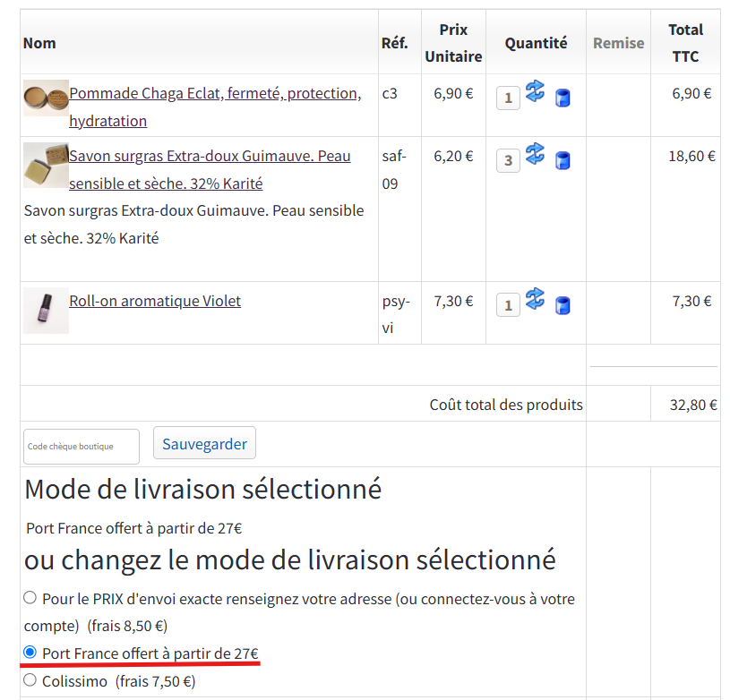The width and height of the screenshot is (730, 700).
Task: Edit the Savon surgras quantity value
Action: click(508, 160)
